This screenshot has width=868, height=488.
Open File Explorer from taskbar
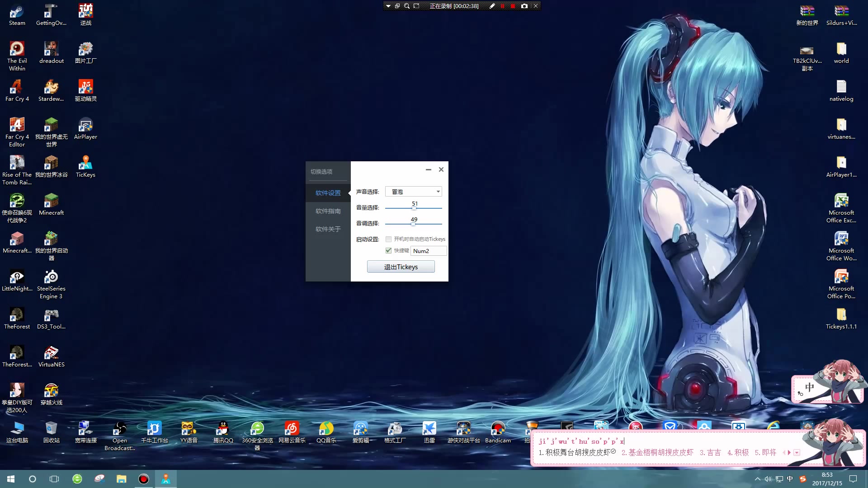point(121,479)
